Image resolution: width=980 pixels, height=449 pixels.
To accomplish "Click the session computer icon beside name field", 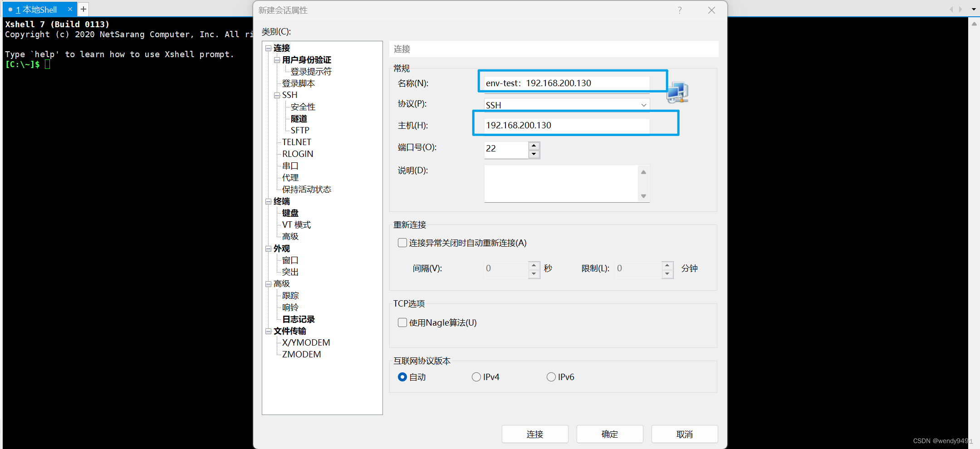I will [678, 92].
